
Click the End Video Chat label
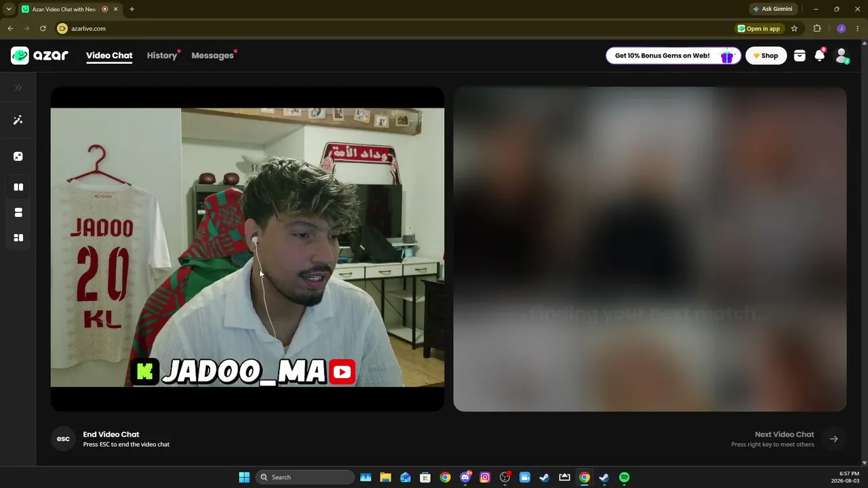(111, 434)
